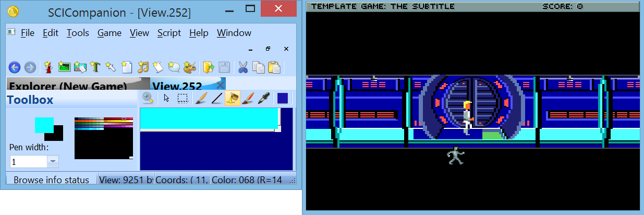Close the View.252 tab
This screenshot has width=644, height=215.
pyautogui.click(x=220, y=85)
